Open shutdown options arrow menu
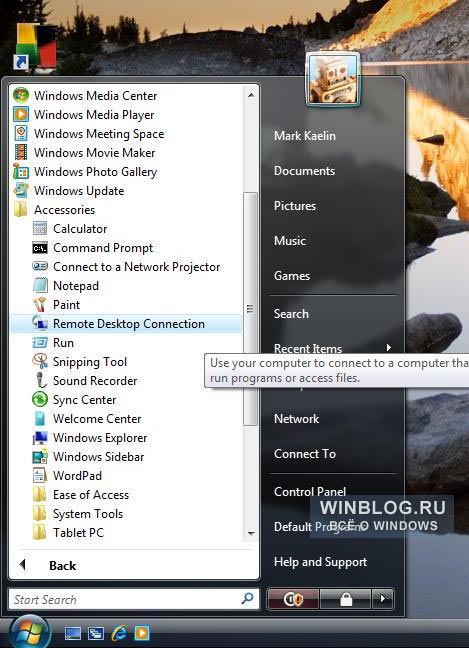Screen dimensions: 469x648 pos(383,599)
